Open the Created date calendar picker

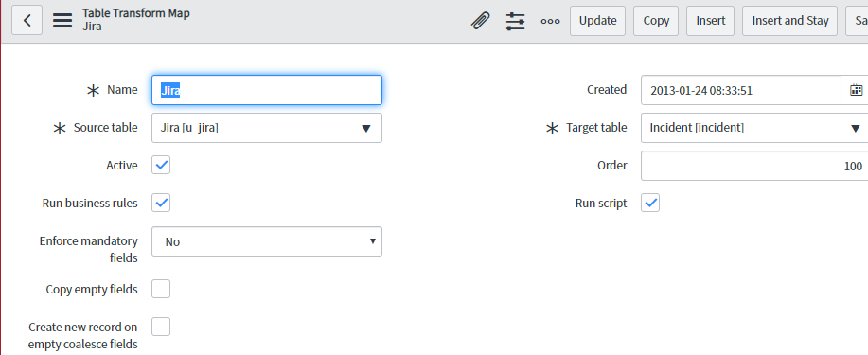[x=856, y=90]
